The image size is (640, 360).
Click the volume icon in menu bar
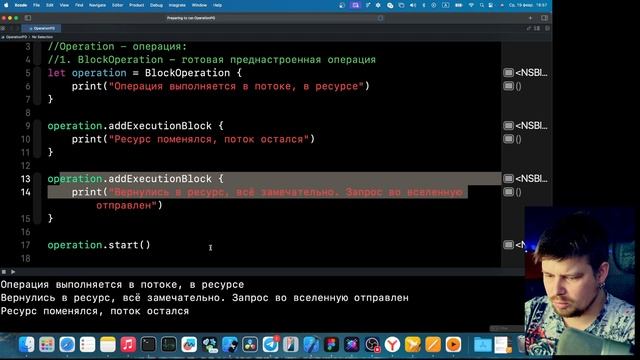413,5
